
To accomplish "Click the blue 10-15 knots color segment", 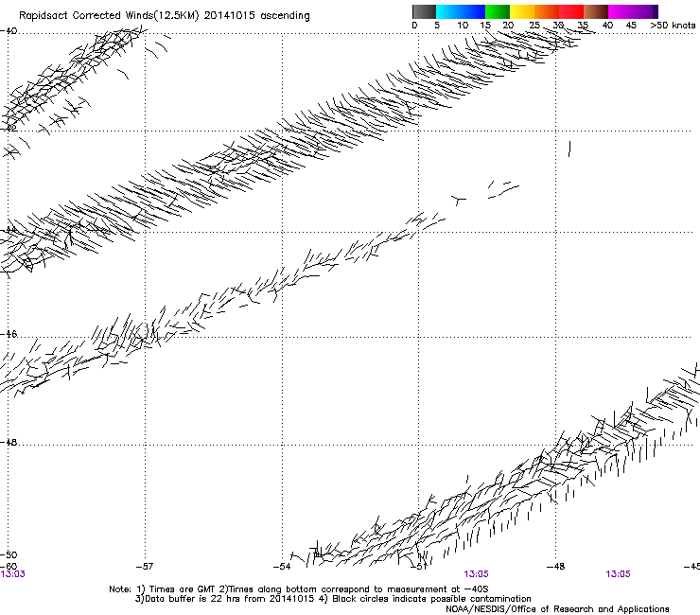I will click(473, 11).
